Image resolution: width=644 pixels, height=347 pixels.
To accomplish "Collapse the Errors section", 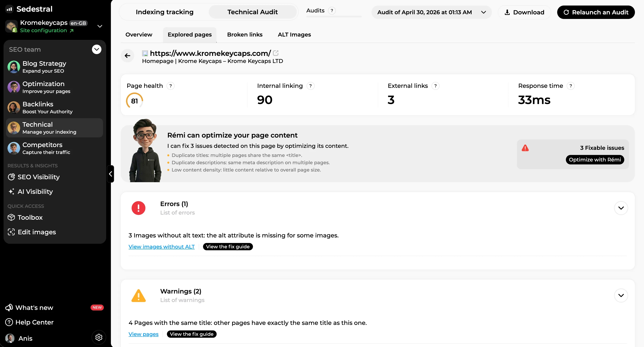I will click(x=621, y=208).
